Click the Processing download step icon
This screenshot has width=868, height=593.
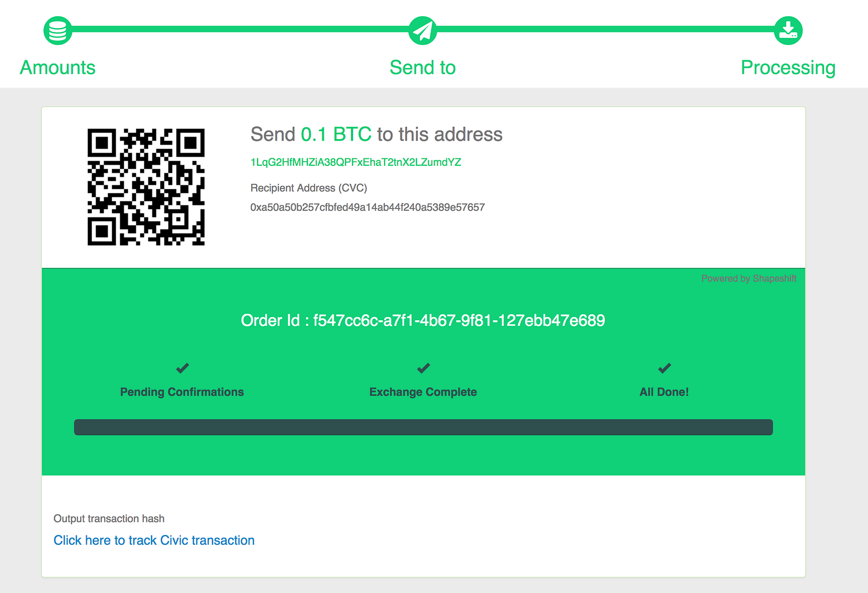pos(788,30)
